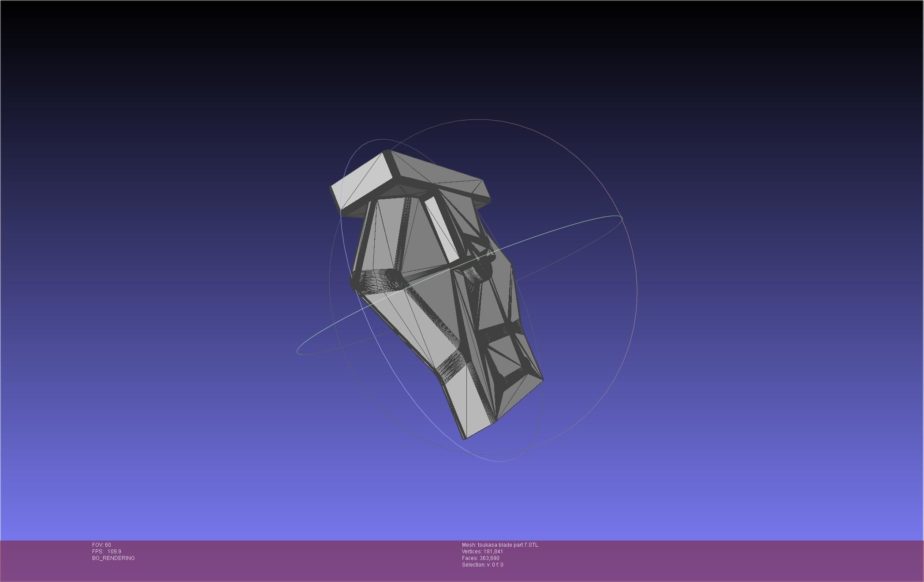Image resolution: width=924 pixels, height=582 pixels.
Task: Click the bottom pointed tip of the blade mesh
Action: click(464, 438)
